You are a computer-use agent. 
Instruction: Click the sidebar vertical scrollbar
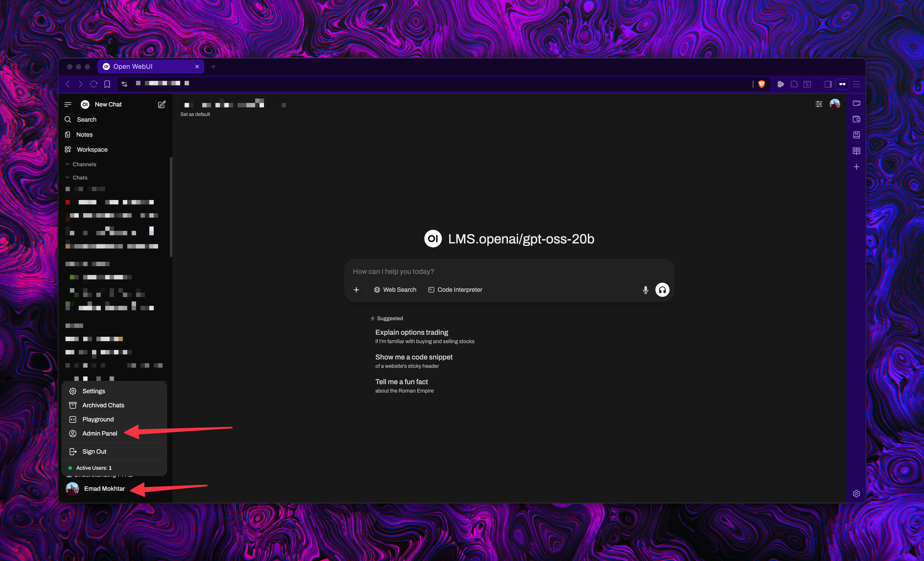click(x=171, y=207)
